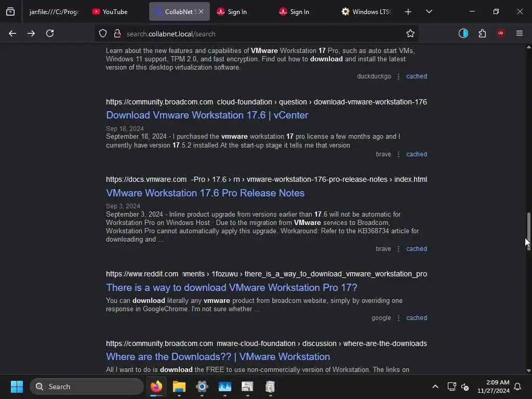Close the CollabNet tab

point(201,11)
